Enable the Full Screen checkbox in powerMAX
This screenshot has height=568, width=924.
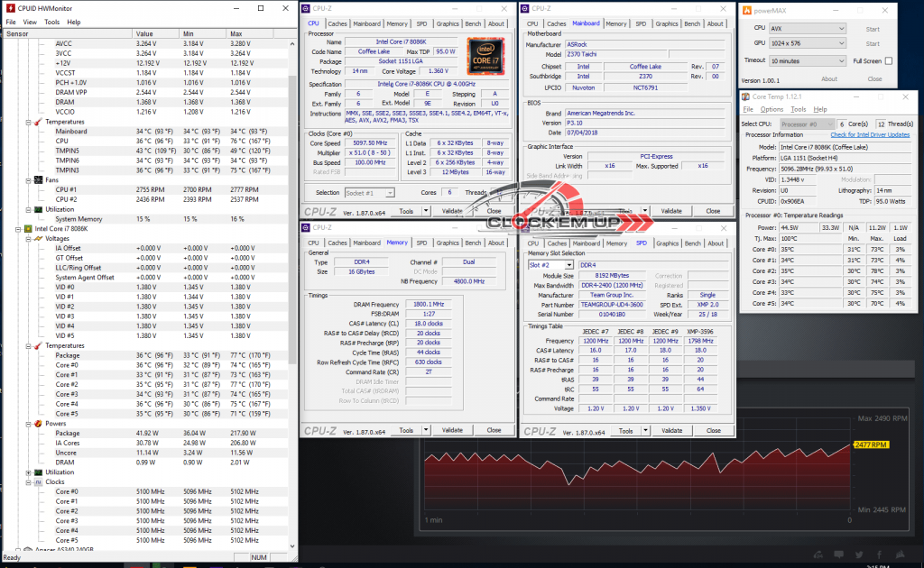click(889, 61)
